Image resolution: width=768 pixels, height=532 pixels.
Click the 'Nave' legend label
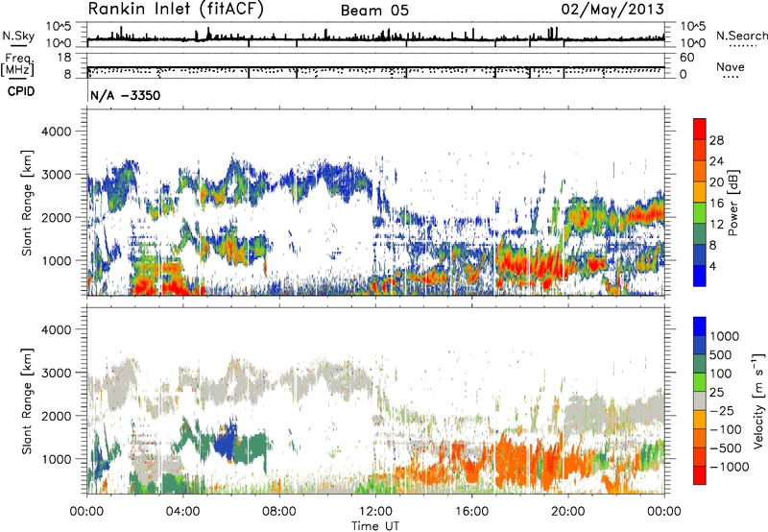point(730,67)
